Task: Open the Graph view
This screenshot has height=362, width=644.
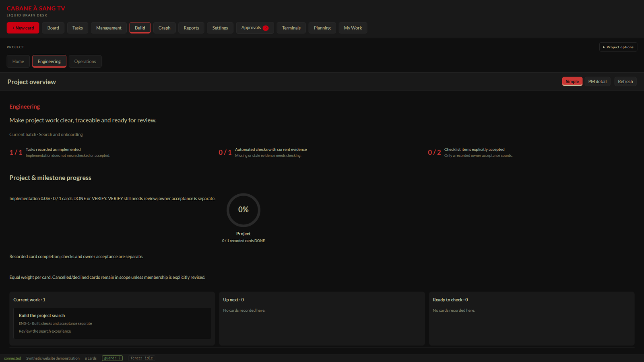Action: [164, 28]
